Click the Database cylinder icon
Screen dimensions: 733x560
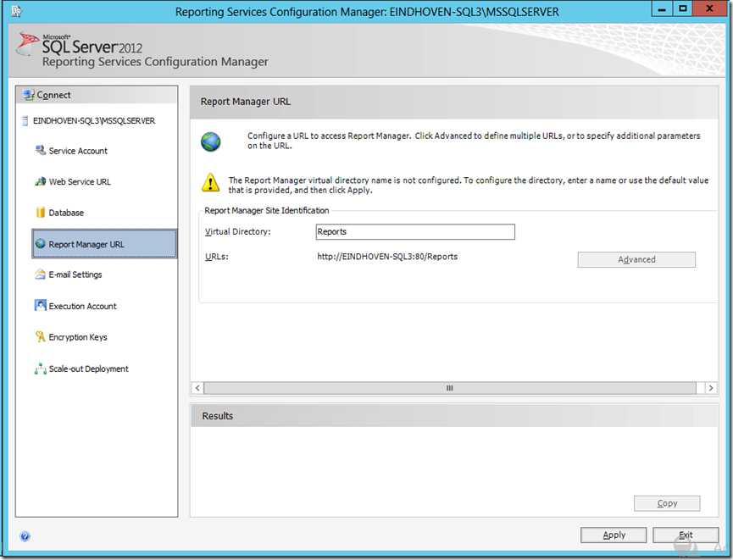click(40, 212)
